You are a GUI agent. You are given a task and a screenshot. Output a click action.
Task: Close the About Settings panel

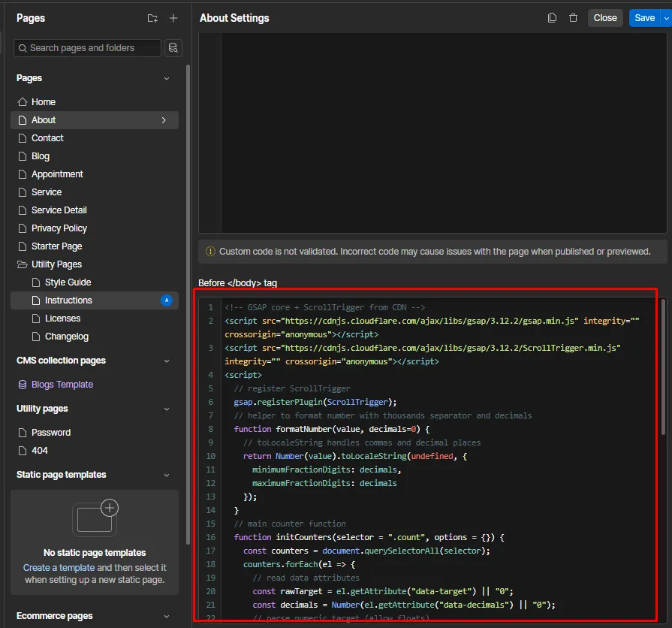(x=604, y=18)
